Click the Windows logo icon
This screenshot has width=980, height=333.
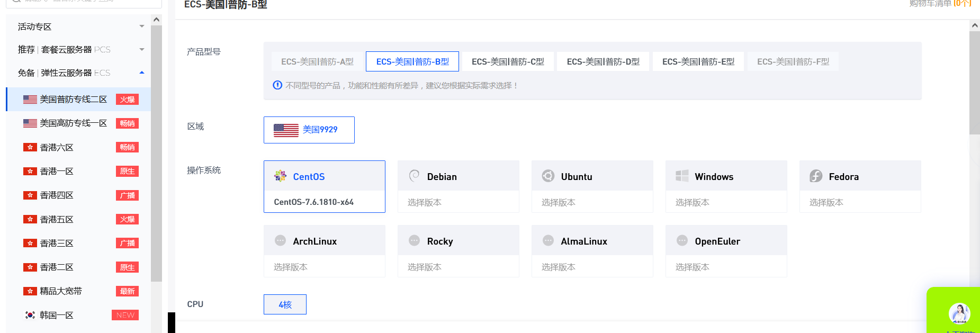point(682,176)
